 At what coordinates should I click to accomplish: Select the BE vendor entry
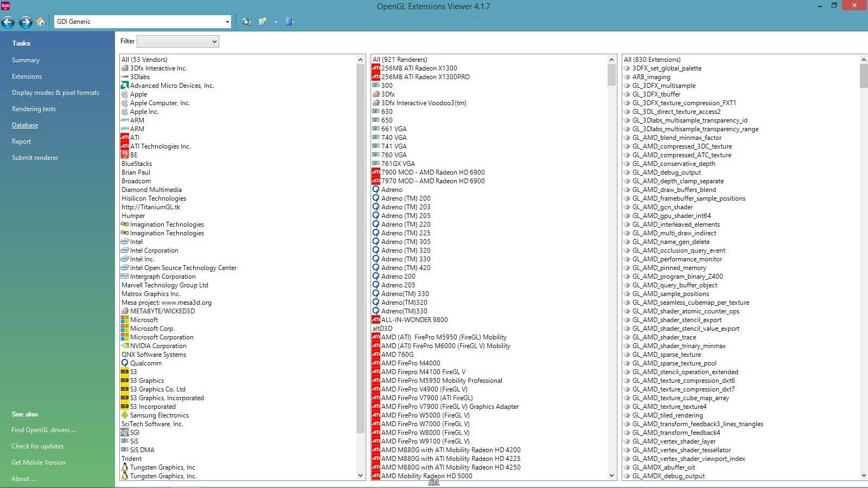(130, 155)
